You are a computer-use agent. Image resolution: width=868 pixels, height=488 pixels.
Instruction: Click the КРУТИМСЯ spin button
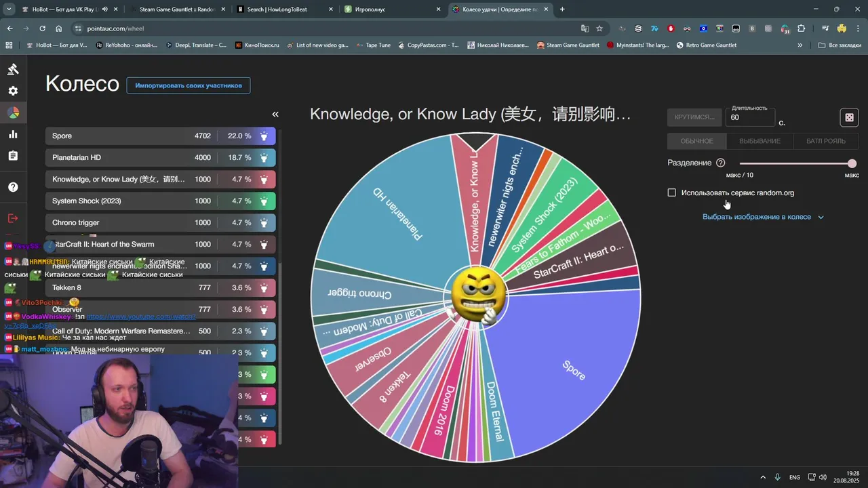tap(694, 117)
